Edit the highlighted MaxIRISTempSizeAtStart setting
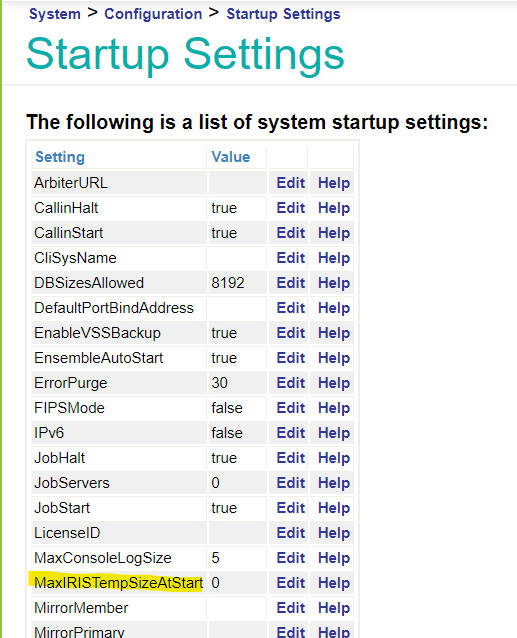 [291, 583]
